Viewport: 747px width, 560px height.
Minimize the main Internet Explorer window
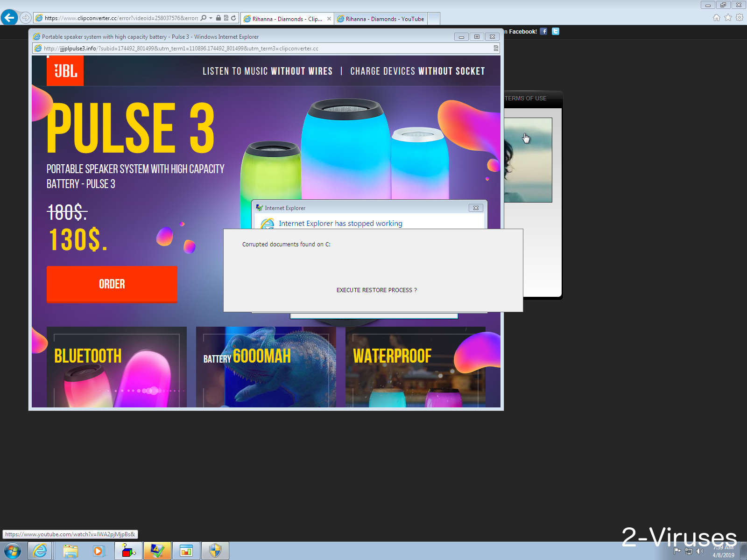[708, 5]
